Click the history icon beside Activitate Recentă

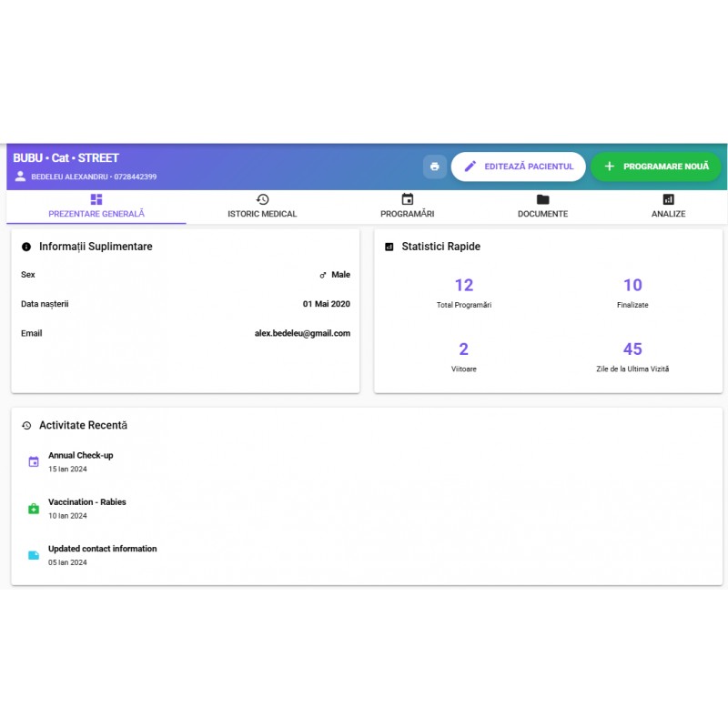pyautogui.click(x=26, y=425)
